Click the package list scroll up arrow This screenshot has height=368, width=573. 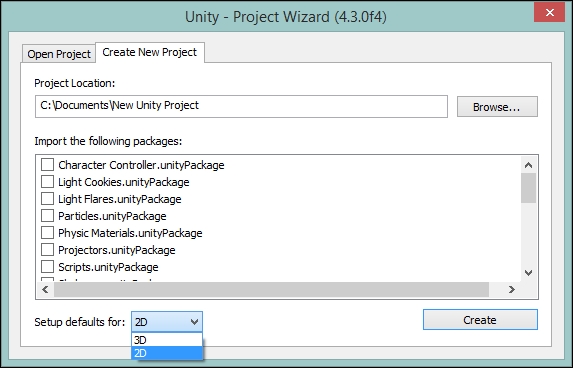click(x=528, y=165)
